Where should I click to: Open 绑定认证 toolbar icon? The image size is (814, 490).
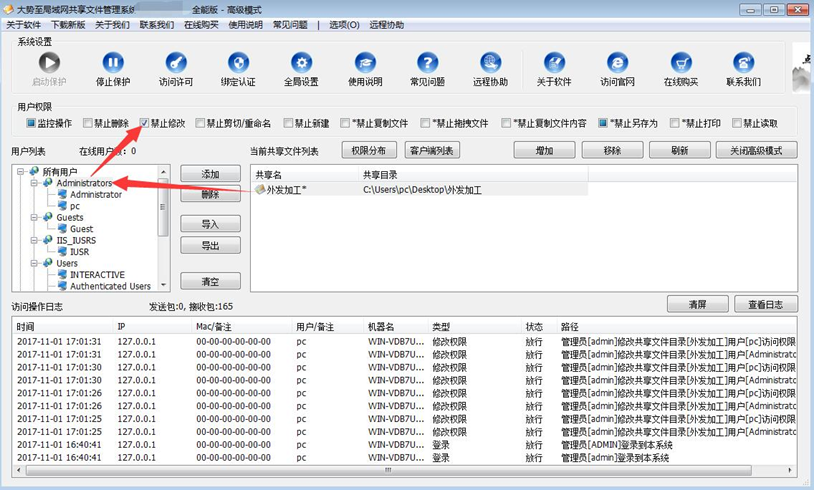[x=238, y=63]
